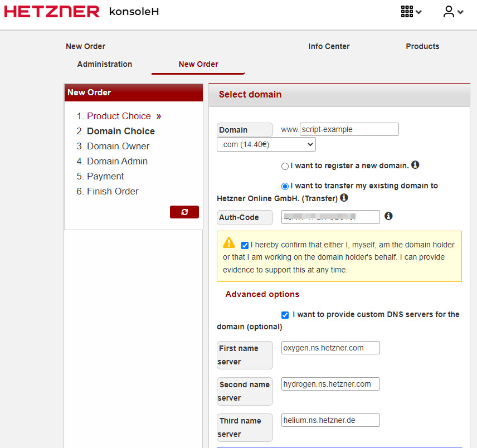Click info icon next to Transfer option

[344, 198]
